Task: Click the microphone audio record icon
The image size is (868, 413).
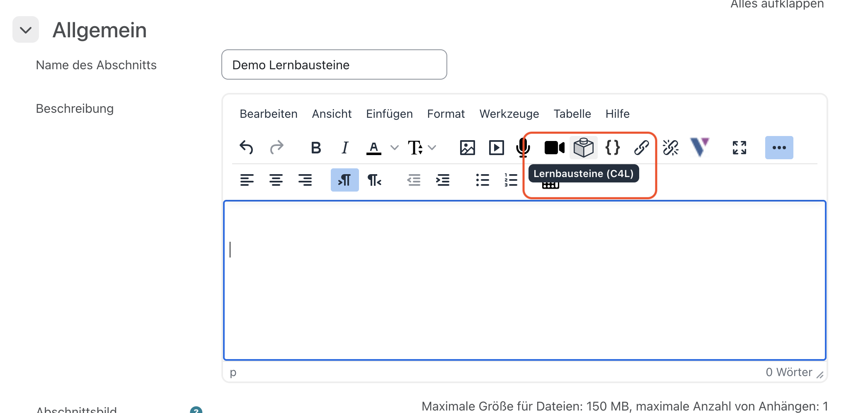Action: tap(523, 148)
